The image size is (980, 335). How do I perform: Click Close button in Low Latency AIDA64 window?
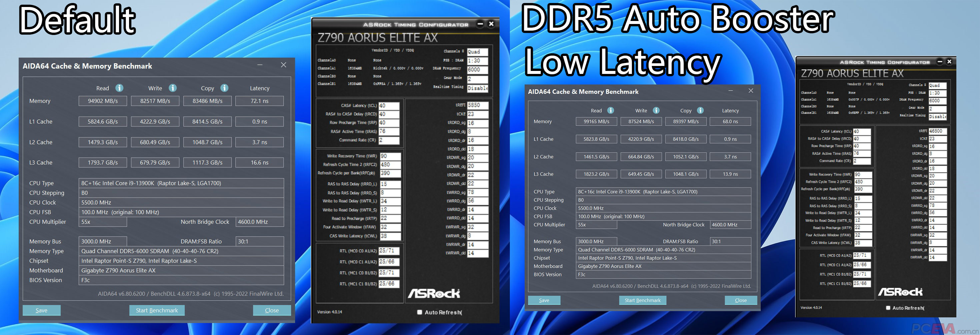(741, 300)
